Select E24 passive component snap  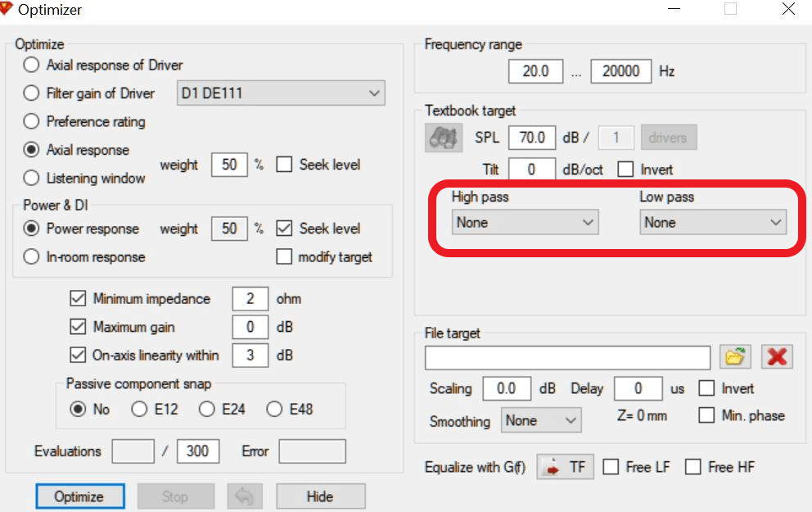coord(206,409)
